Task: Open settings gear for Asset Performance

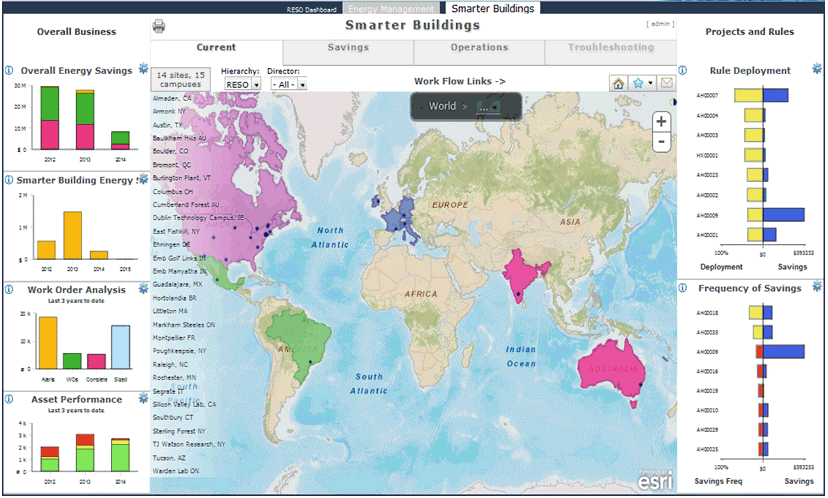Action: (x=143, y=398)
